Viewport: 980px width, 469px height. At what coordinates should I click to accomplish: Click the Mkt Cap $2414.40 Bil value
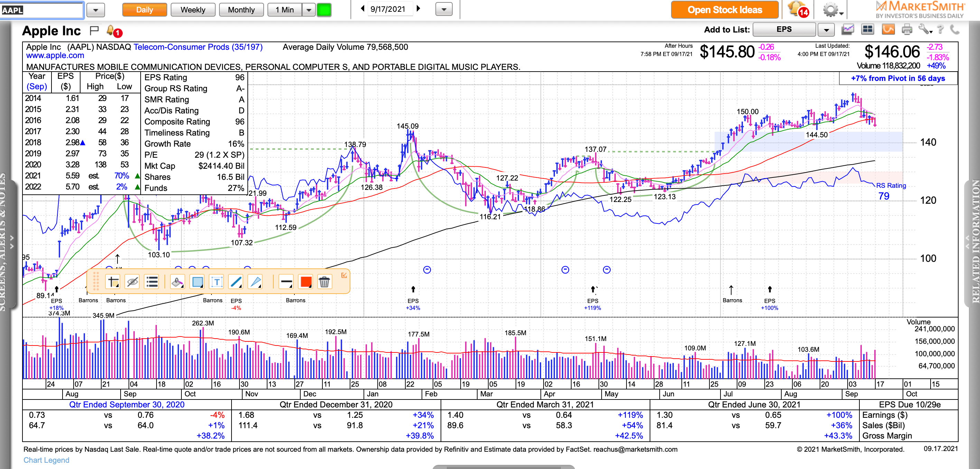[222, 166]
